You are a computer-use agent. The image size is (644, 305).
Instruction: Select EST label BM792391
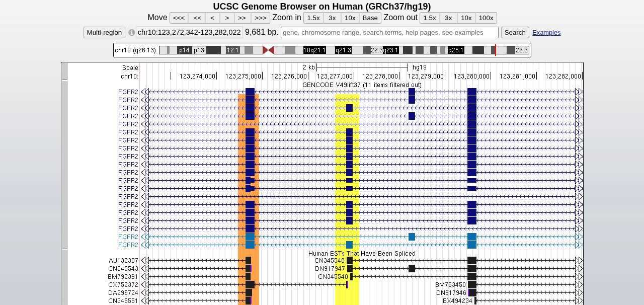[123, 277]
